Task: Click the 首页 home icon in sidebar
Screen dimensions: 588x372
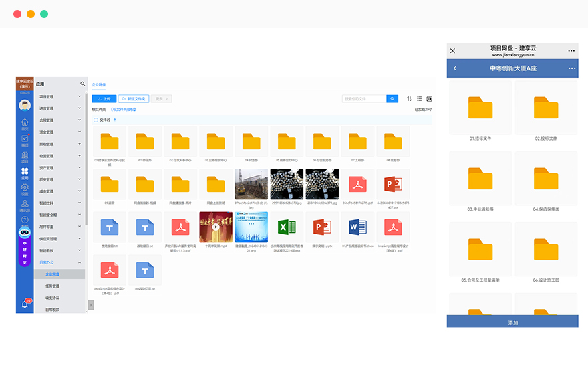Action: [x=25, y=123]
